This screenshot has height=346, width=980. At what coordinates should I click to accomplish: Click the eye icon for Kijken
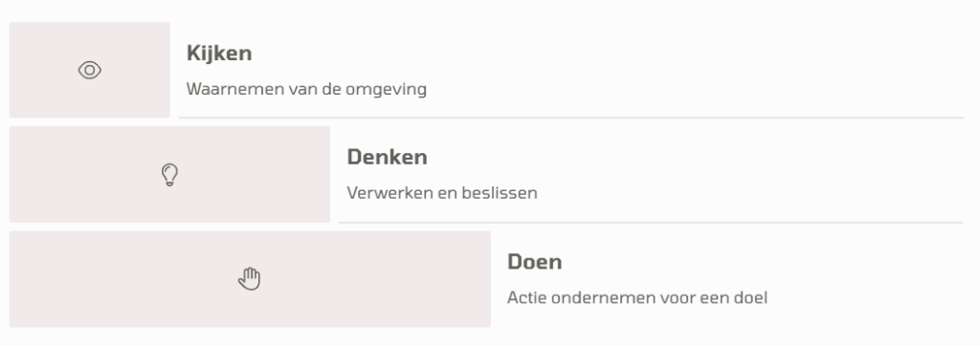(x=89, y=70)
